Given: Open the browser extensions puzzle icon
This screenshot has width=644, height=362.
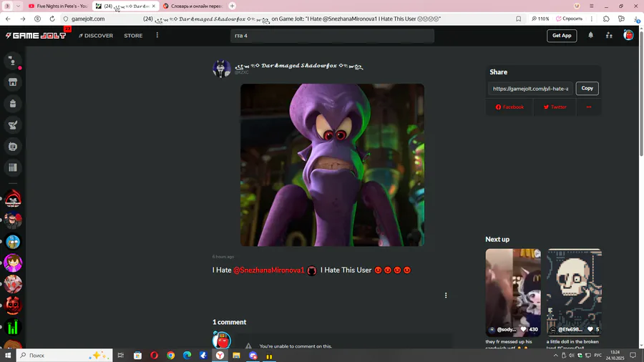Looking at the screenshot, I should pyautogui.click(x=606, y=19).
